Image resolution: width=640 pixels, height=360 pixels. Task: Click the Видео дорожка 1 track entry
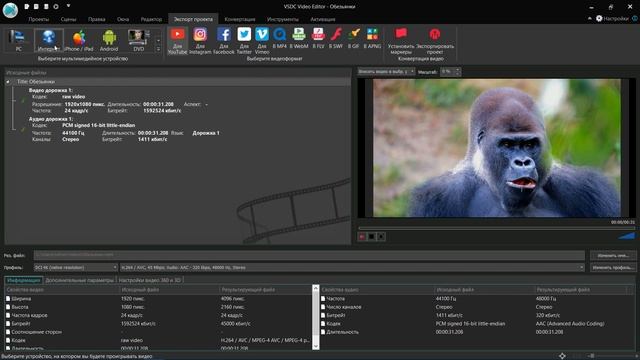pyautogui.click(x=51, y=90)
